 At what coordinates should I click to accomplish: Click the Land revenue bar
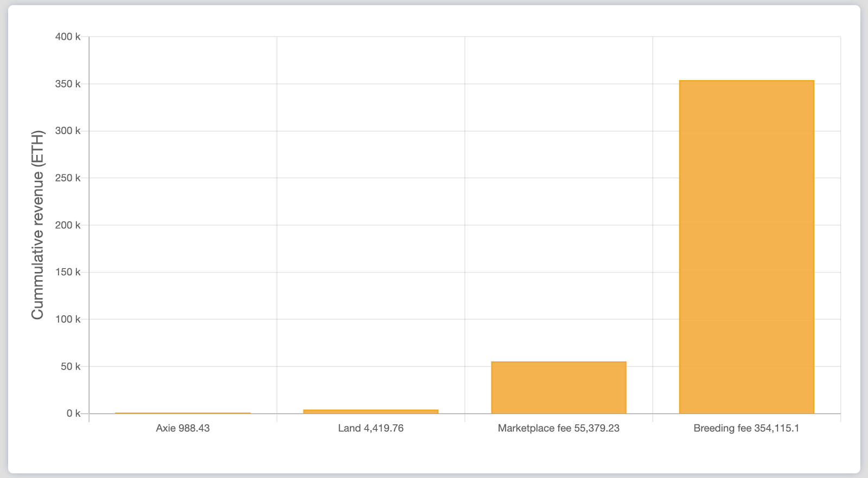(x=371, y=412)
